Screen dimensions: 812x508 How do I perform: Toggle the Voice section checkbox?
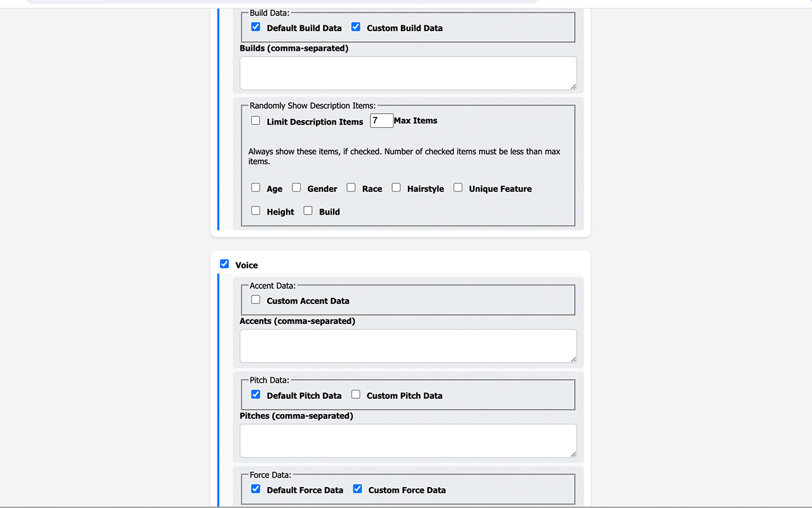pyautogui.click(x=225, y=264)
